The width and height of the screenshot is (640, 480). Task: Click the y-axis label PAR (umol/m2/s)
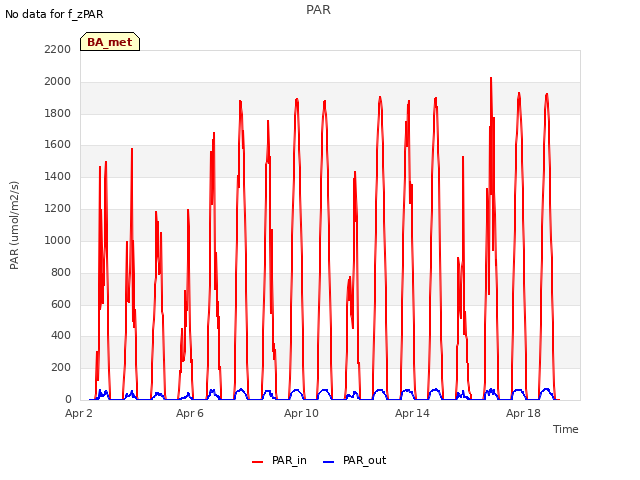(14, 225)
